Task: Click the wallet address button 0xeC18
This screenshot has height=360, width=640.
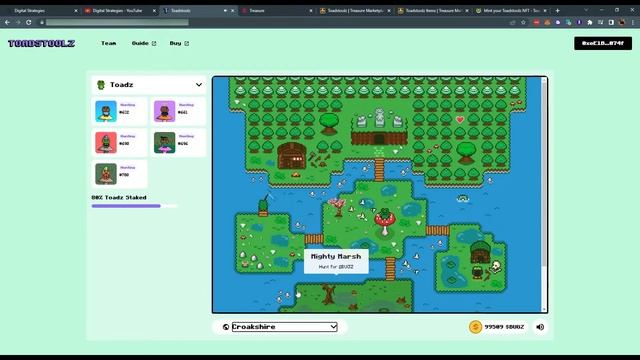Action: pos(603,43)
